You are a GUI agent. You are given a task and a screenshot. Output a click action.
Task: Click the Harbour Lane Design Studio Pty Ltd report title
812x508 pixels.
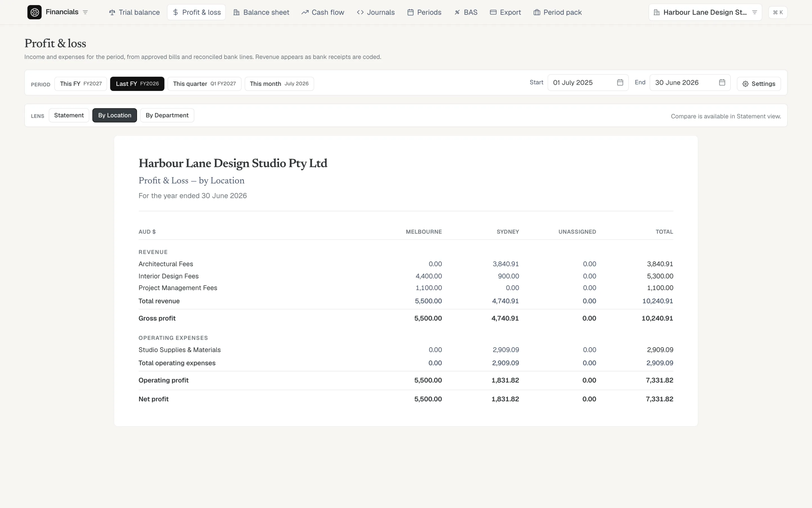point(233,163)
